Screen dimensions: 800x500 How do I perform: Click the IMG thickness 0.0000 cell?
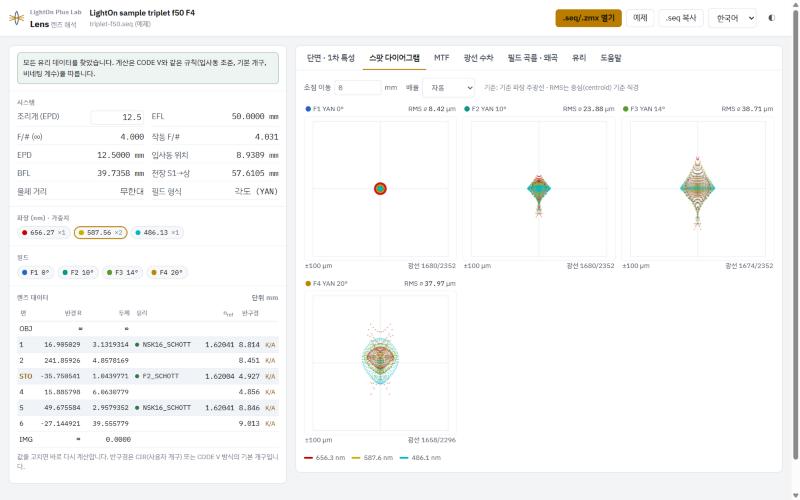(x=118, y=440)
